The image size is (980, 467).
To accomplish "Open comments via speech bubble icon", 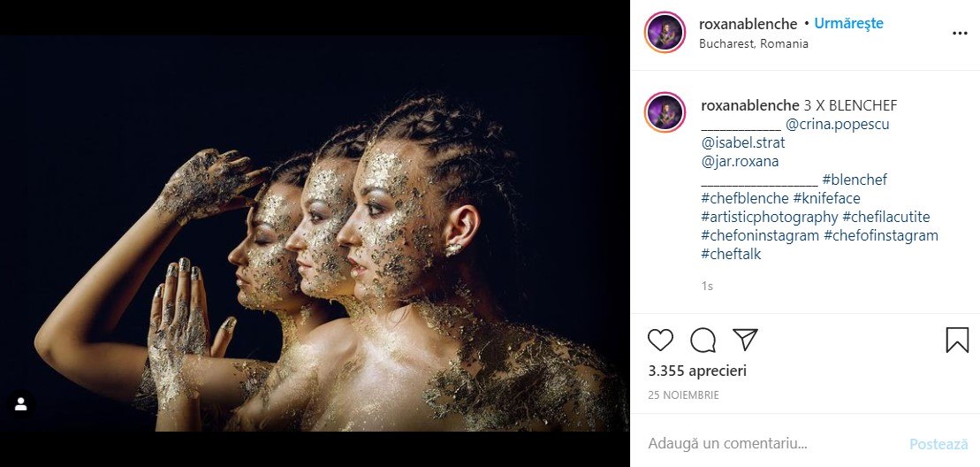I will pyautogui.click(x=703, y=340).
